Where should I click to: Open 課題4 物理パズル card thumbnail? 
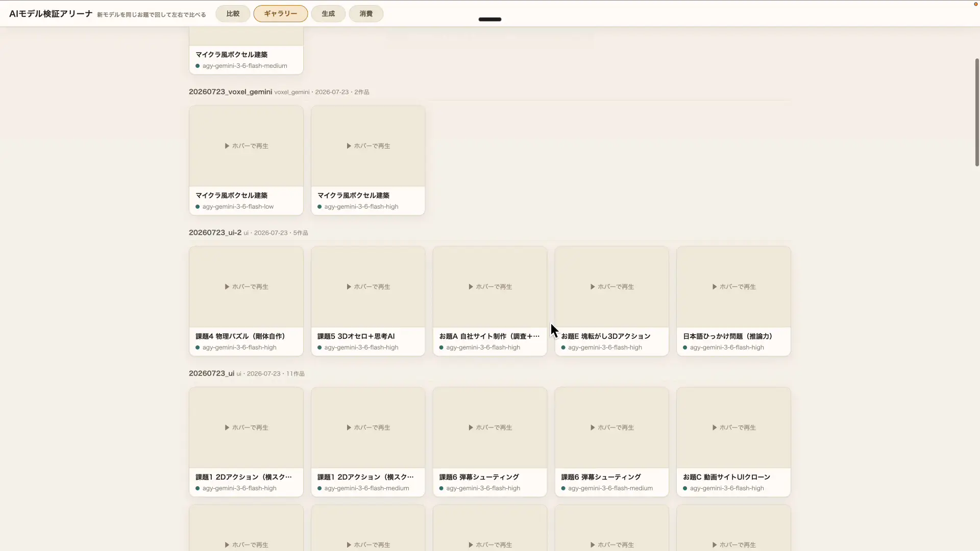point(246,287)
